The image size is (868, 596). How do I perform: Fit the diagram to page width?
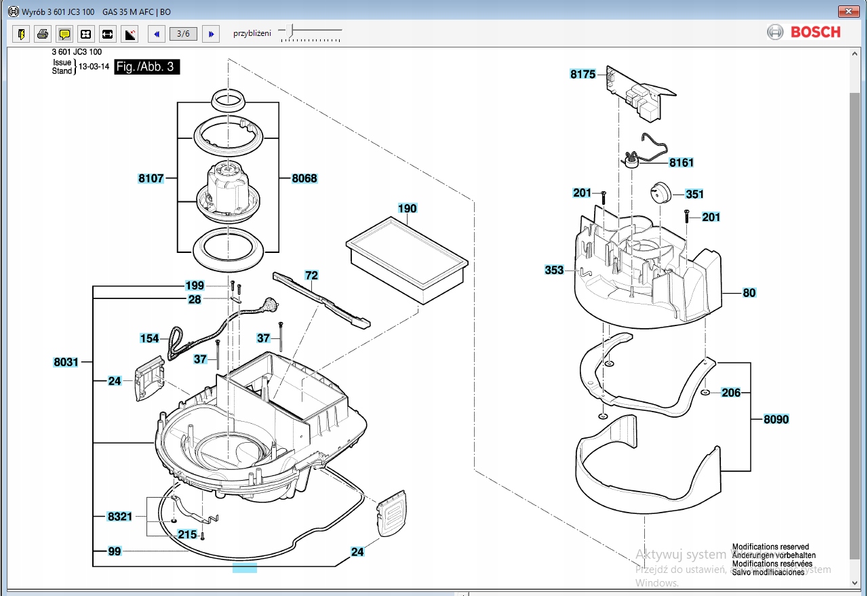coord(108,34)
